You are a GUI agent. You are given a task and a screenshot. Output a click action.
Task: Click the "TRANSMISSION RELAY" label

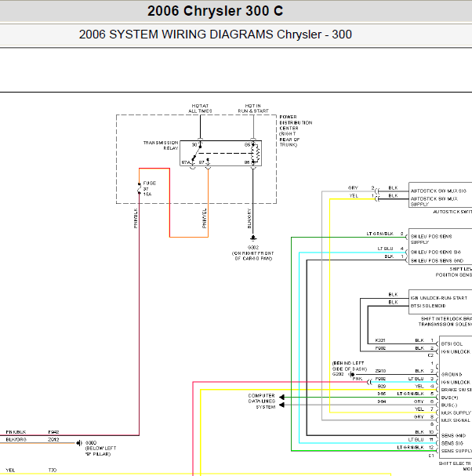click(161, 145)
